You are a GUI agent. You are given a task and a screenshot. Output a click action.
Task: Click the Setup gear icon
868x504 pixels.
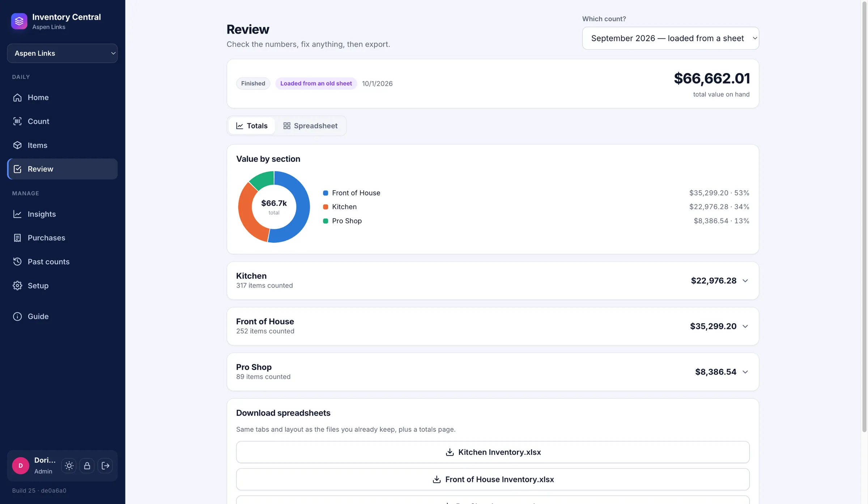(17, 285)
